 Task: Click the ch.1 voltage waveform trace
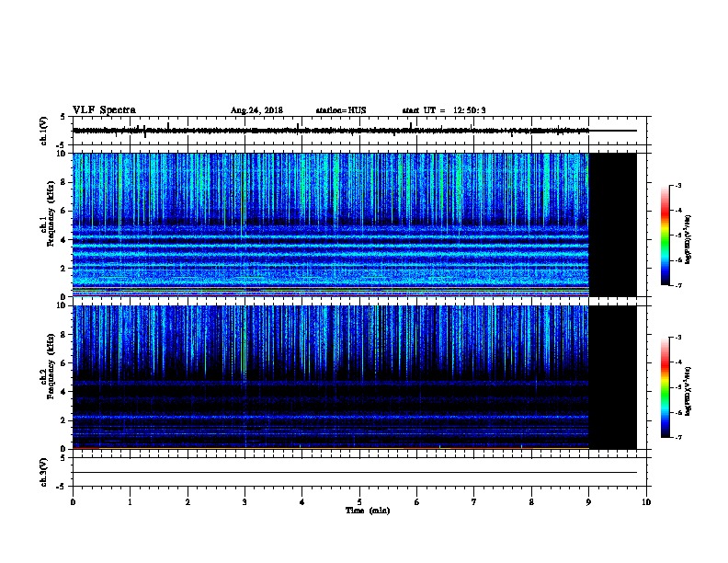pos(331,131)
